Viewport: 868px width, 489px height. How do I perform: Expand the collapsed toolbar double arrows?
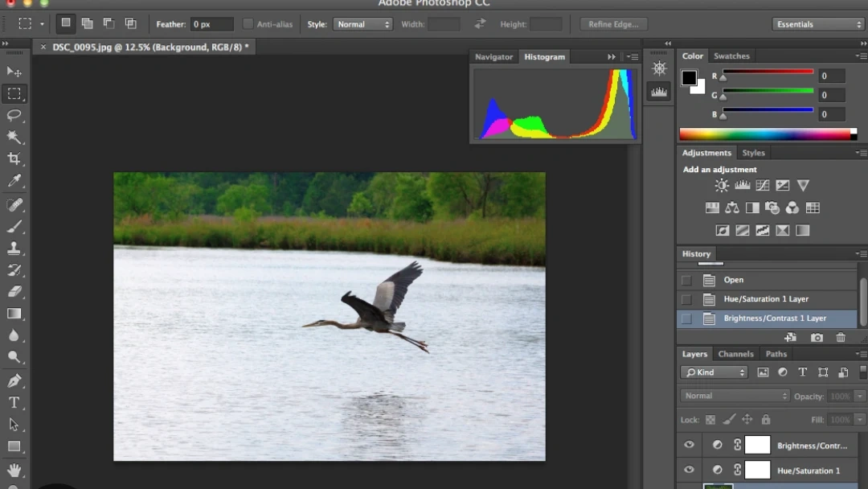pyautogui.click(x=6, y=43)
